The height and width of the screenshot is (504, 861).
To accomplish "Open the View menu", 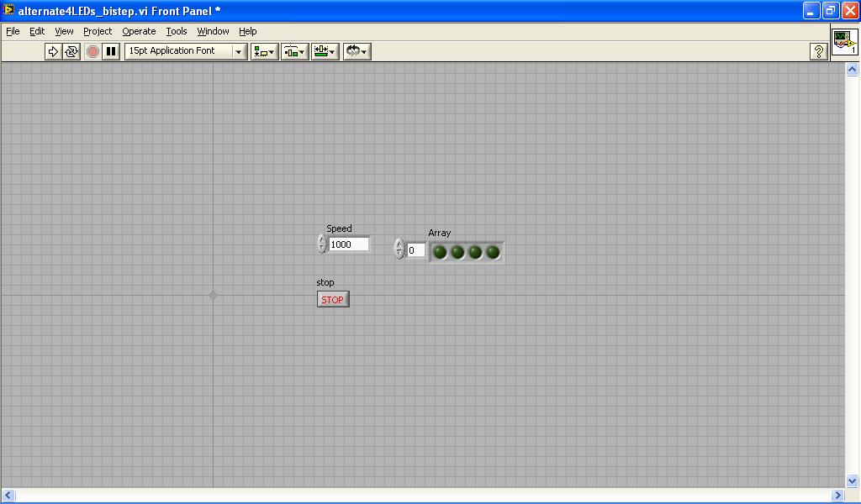I will 64,31.
